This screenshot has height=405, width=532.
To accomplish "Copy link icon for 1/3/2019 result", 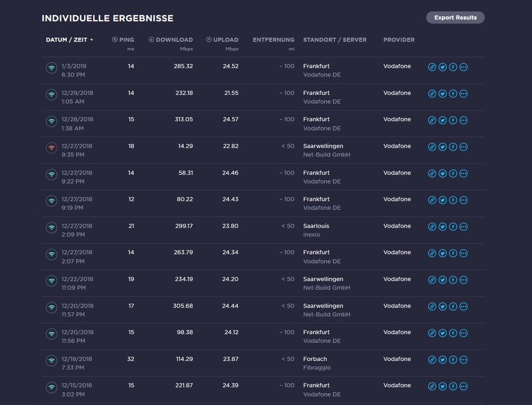I will pyautogui.click(x=432, y=67).
